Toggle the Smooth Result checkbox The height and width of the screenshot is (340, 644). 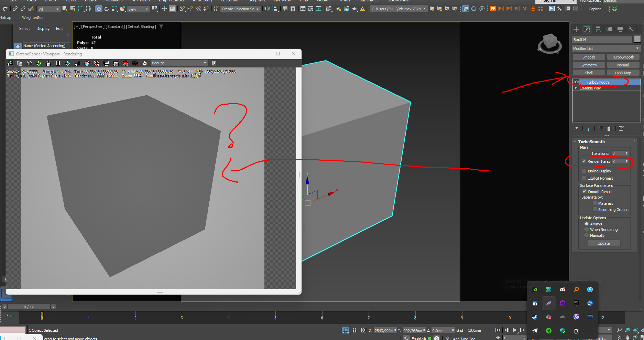tap(584, 191)
